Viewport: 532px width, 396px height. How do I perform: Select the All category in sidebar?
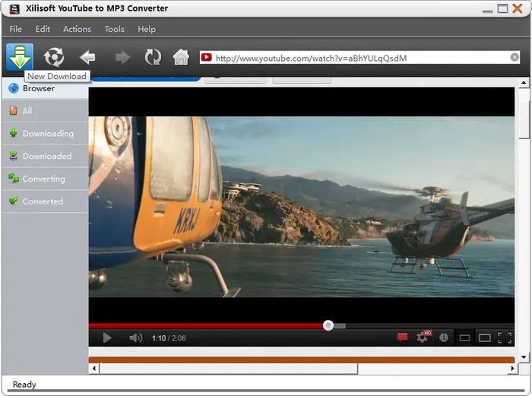click(x=46, y=111)
